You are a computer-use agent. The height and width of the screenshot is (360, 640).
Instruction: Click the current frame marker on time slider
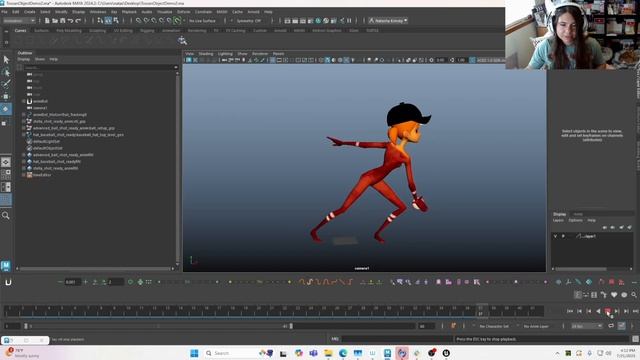point(481,311)
